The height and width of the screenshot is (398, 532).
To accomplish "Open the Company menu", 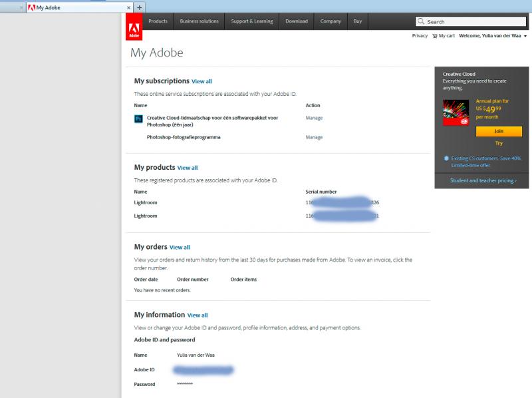I will [331, 21].
